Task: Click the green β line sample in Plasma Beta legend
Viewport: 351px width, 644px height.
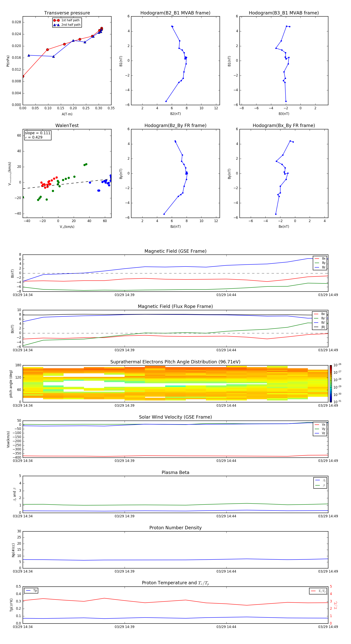Action: click(x=317, y=485)
